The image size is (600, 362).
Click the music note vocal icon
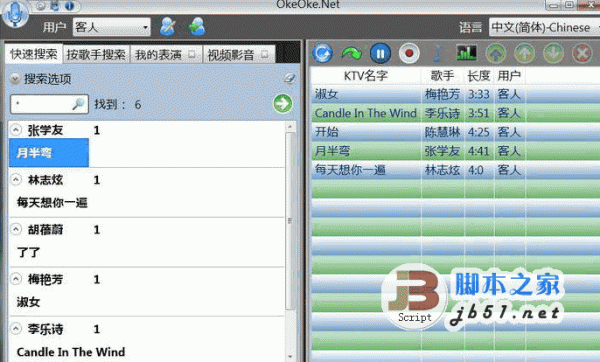coord(439,53)
